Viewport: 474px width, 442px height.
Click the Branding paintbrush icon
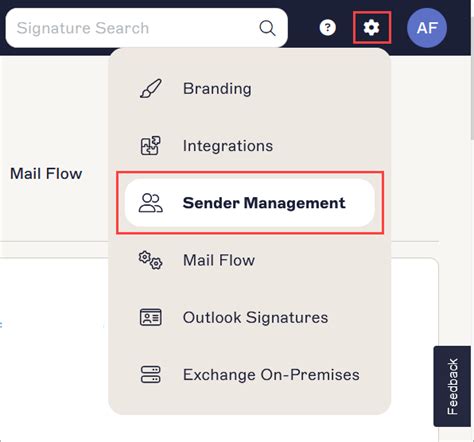151,88
